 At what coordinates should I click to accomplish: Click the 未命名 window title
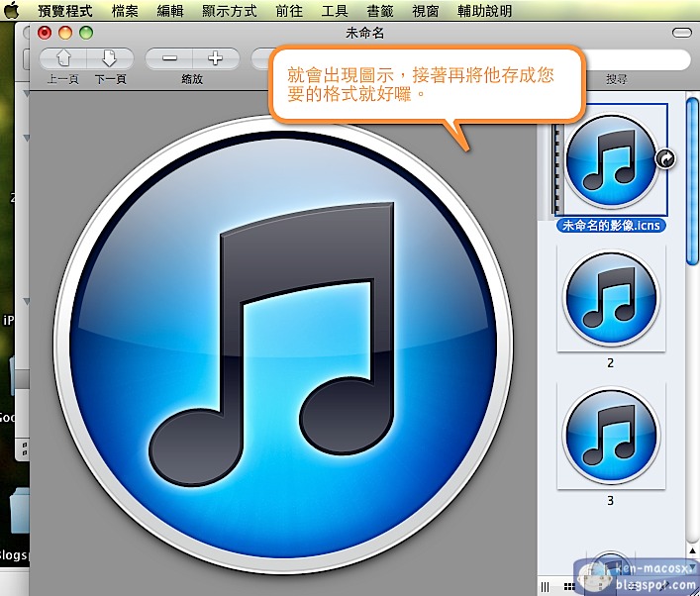364,33
